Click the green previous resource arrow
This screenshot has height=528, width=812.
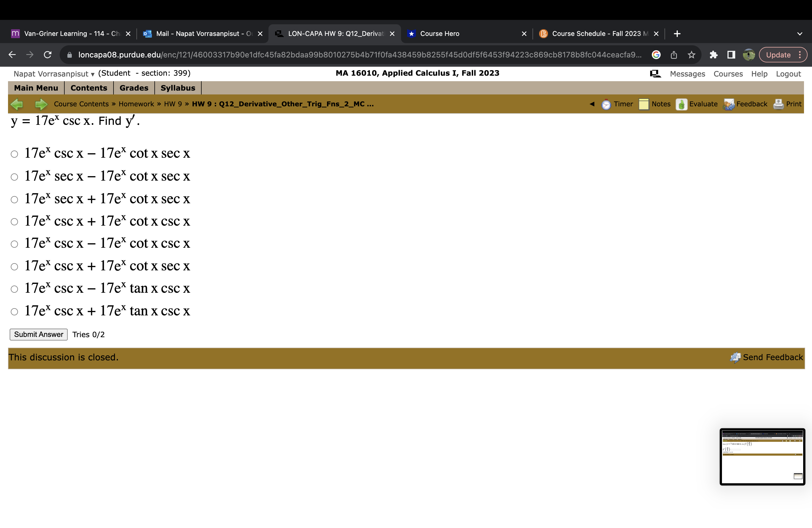pyautogui.click(x=17, y=104)
